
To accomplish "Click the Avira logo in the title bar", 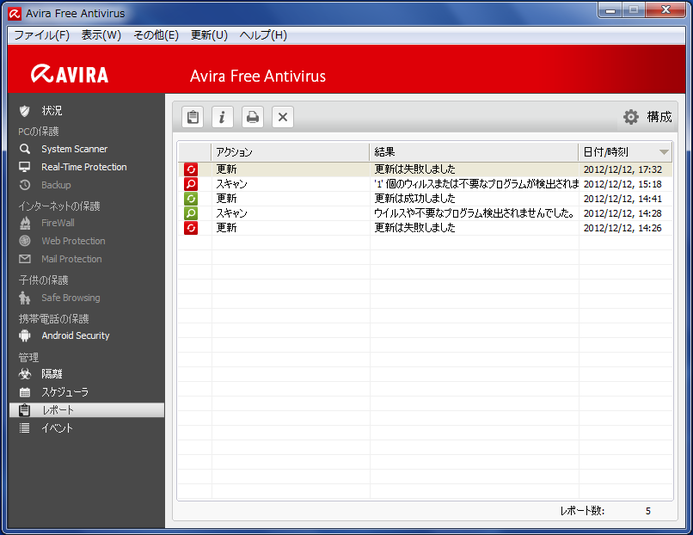I will coord(15,14).
